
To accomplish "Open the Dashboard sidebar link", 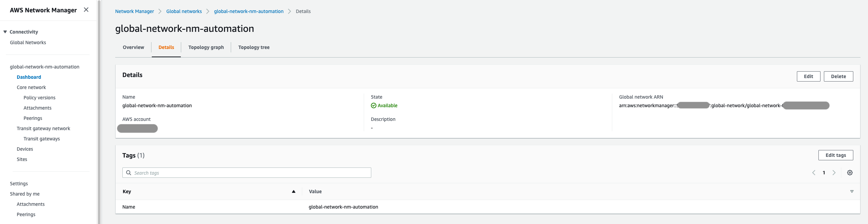I will coord(29,77).
